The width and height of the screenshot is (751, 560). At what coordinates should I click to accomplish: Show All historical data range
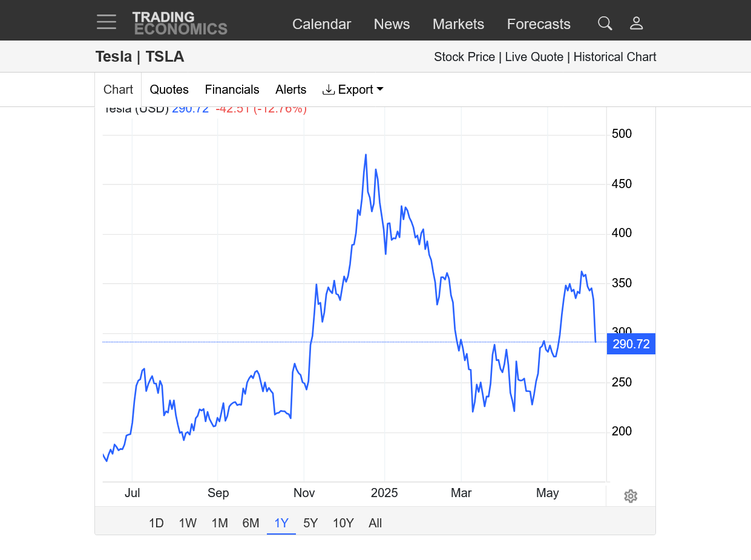coord(375,523)
